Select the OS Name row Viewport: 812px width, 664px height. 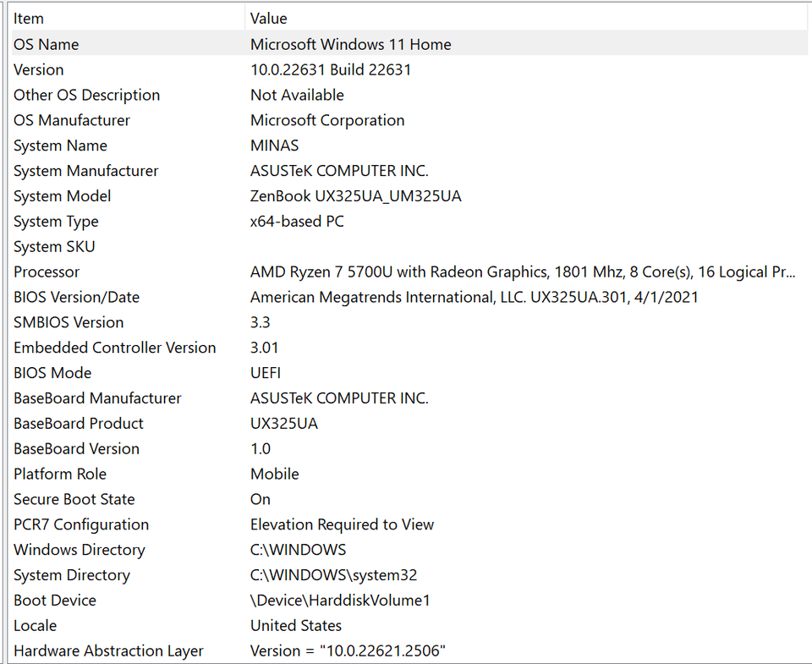(47, 44)
